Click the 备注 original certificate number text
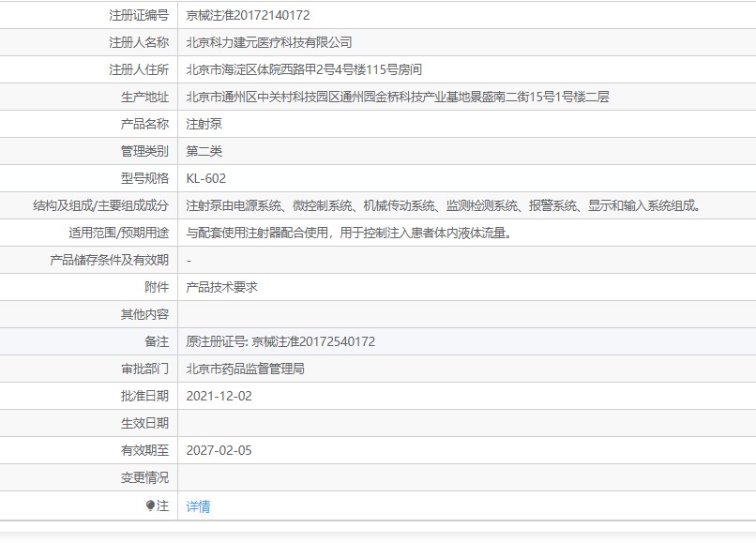Image resolution: width=756 pixels, height=543 pixels. pyautogui.click(x=279, y=341)
